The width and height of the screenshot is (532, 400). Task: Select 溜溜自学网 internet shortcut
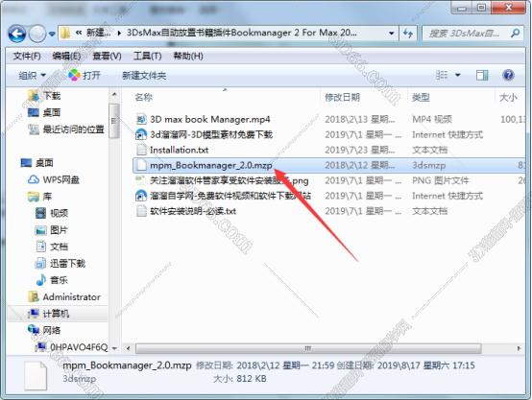tap(230, 196)
